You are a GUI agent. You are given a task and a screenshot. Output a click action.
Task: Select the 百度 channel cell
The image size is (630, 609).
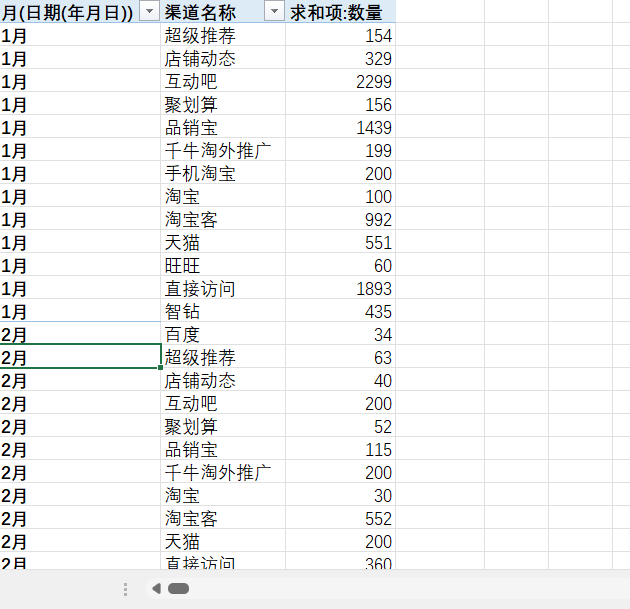(223, 334)
